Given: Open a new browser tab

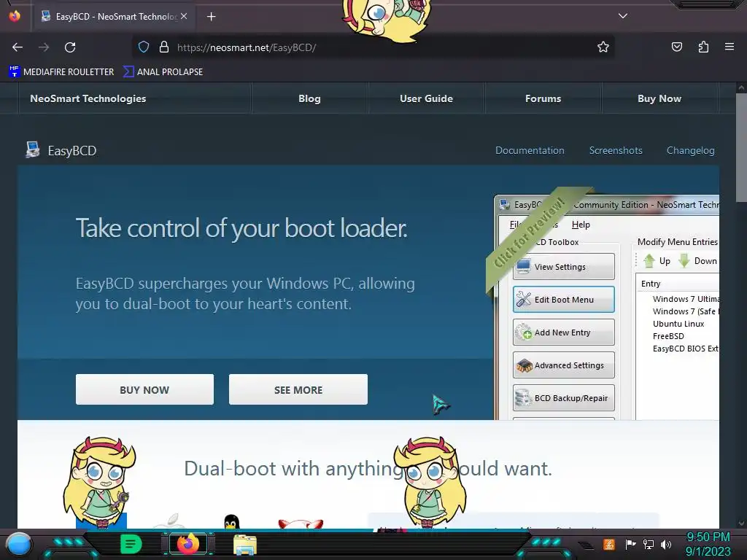Looking at the screenshot, I should [211, 17].
